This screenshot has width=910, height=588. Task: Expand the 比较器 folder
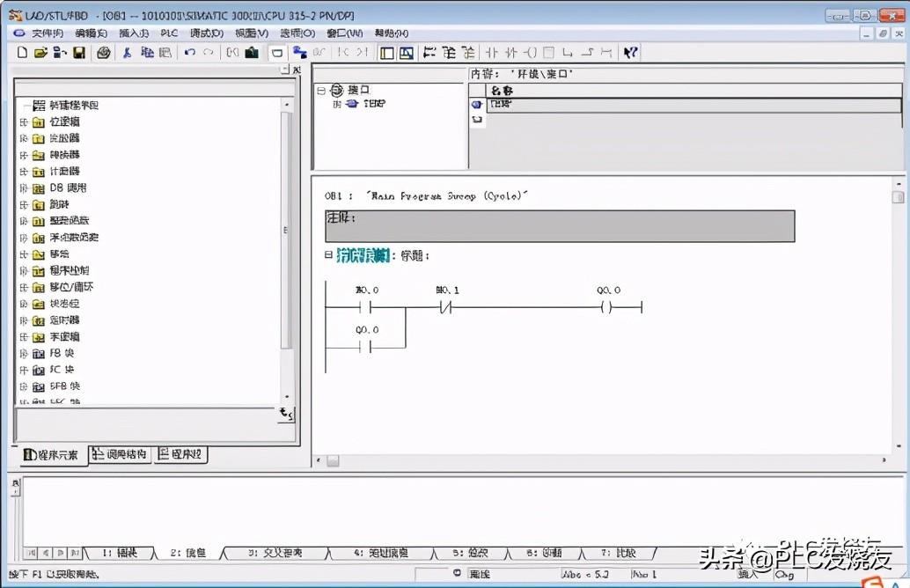(24, 139)
